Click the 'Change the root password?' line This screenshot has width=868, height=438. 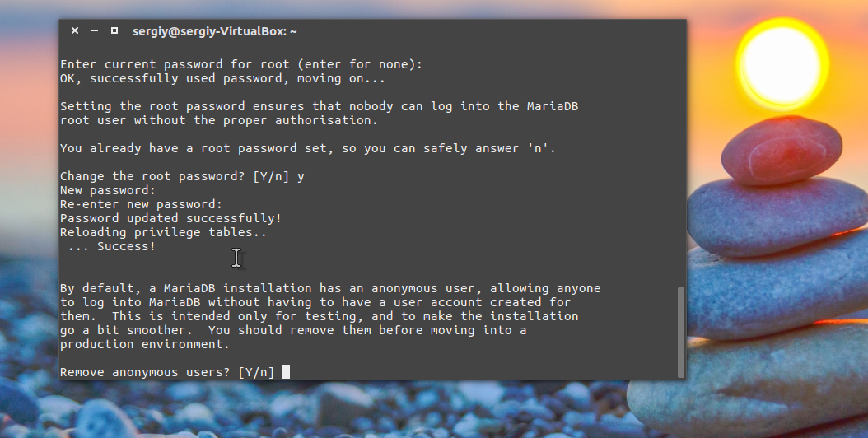[181, 176]
